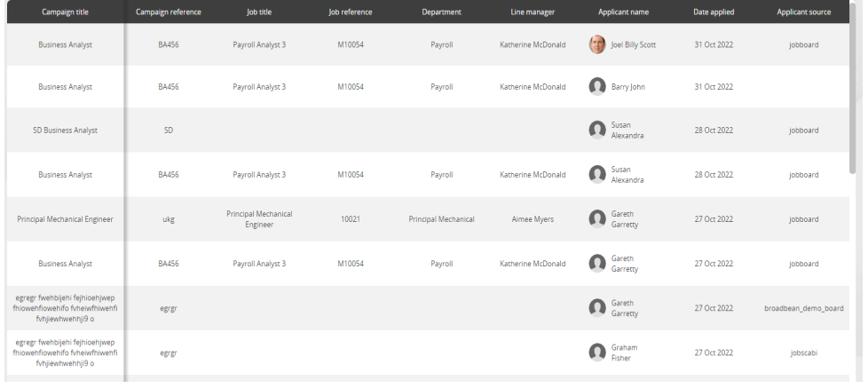Click Principal Mechanical Engineer job title cell
Image resolution: width=868 pixels, height=388 pixels.
259,219
